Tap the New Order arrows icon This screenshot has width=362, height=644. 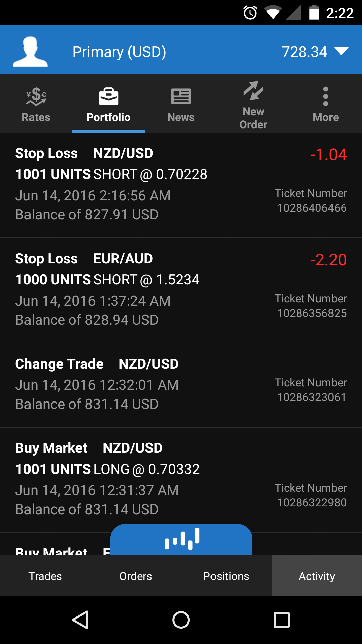(x=253, y=91)
